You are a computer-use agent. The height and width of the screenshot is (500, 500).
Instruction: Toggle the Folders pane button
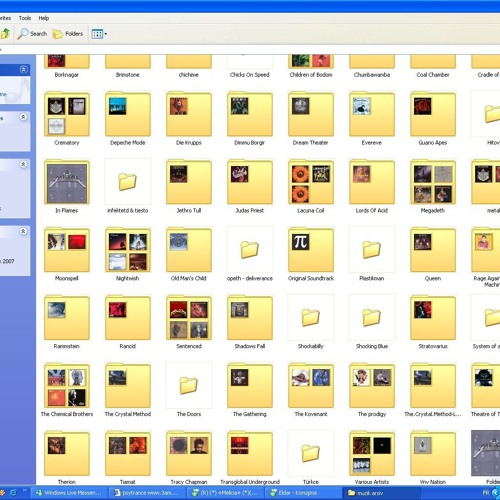coord(68,34)
